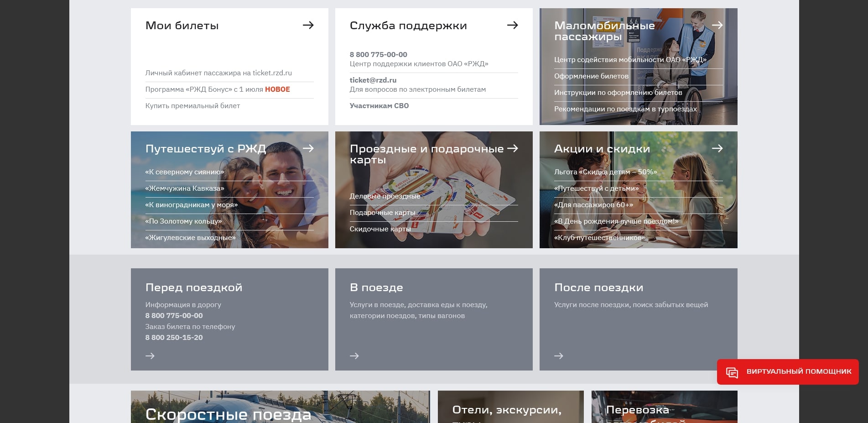Select Купить премиальный билет link
This screenshot has height=423, width=868.
192,106
